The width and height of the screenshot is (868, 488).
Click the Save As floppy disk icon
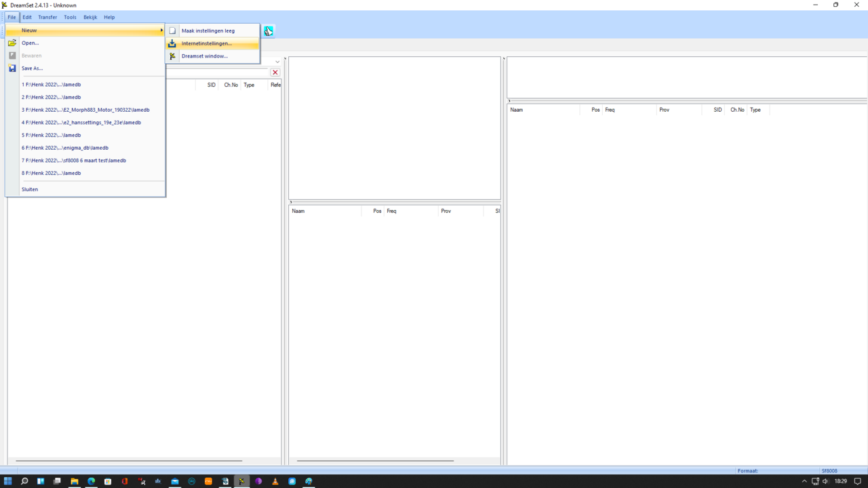pyautogui.click(x=12, y=68)
